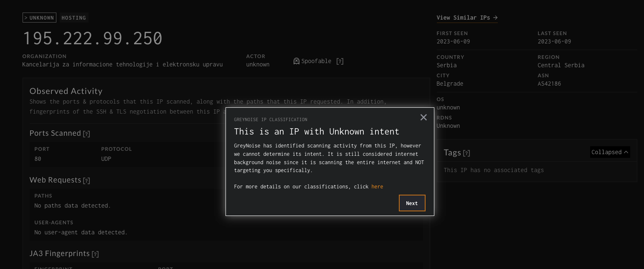Click the actor value unknown

coord(258,65)
